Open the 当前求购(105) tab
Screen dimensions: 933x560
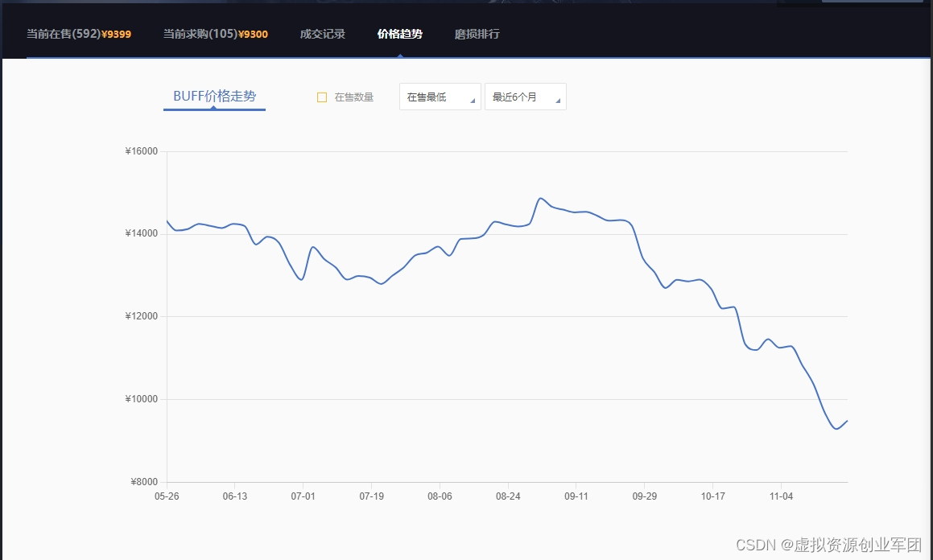point(216,34)
